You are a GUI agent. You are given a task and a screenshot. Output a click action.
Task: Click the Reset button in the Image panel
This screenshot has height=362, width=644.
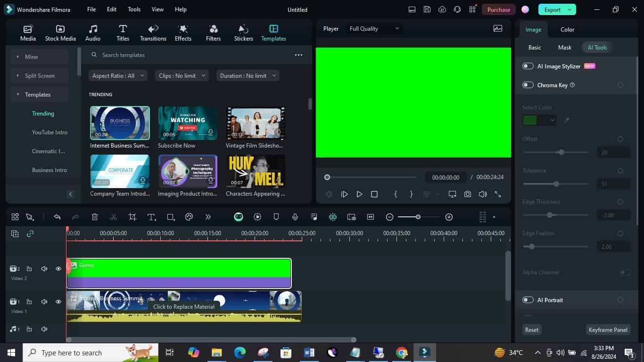point(531,329)
